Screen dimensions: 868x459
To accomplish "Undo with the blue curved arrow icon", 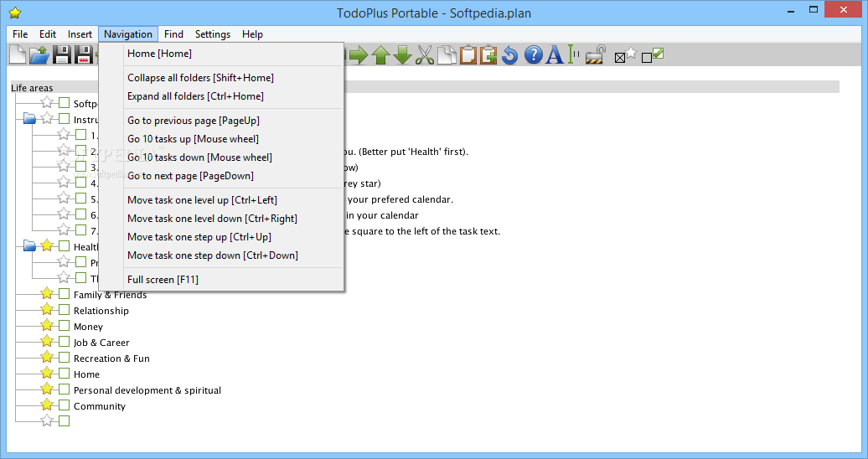I will click(510, 55).
